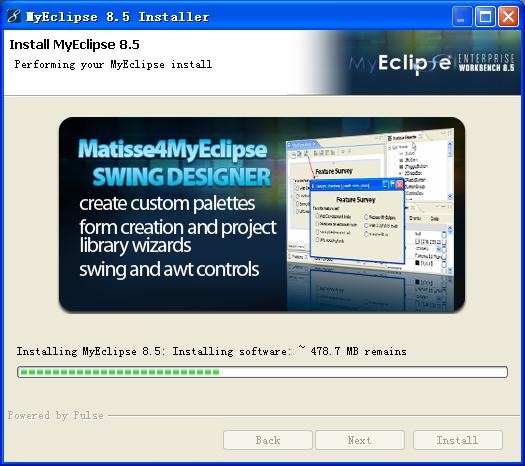This screenshot has width=525, height=466.
Task: Click the Install button
Action: click(x=458, y=440)
